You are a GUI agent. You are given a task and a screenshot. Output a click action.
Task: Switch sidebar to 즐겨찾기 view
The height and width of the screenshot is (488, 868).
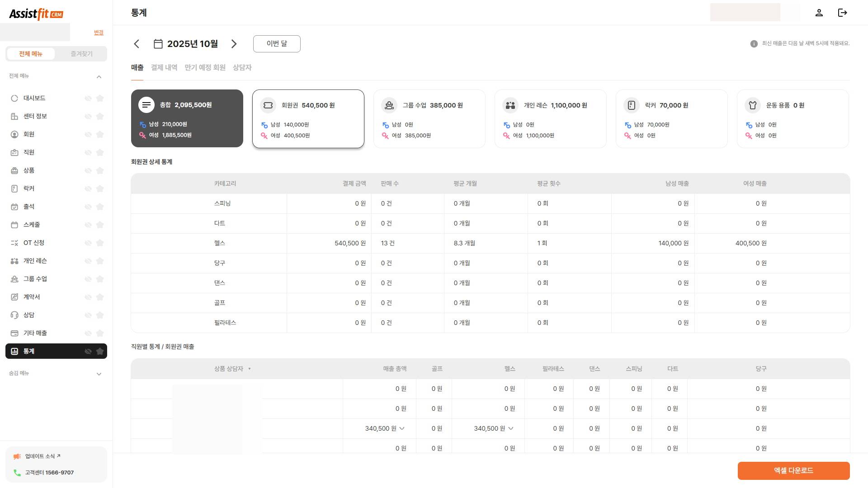click(x=81, y=54)
